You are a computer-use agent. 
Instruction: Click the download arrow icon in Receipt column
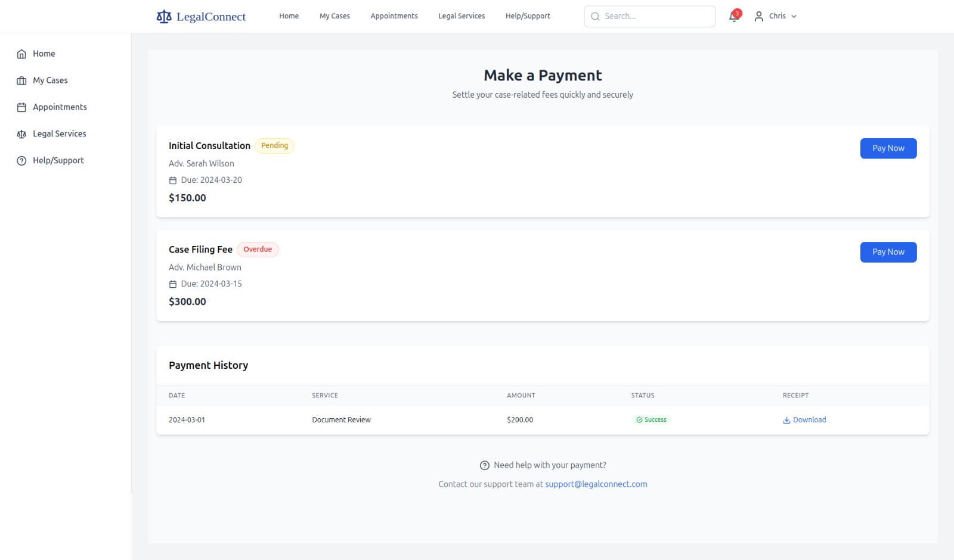(x=786, y=420)
